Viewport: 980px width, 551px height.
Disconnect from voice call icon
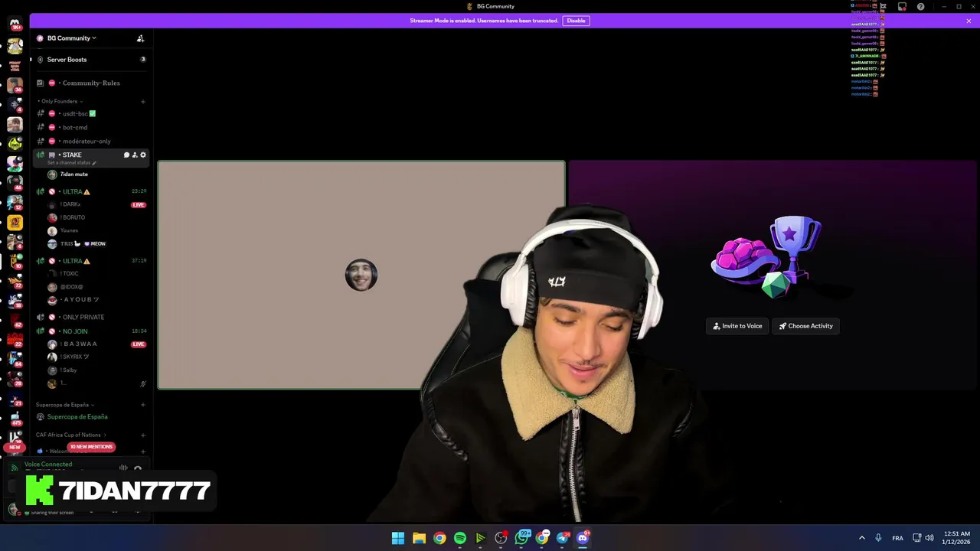[x=138, y=468]
